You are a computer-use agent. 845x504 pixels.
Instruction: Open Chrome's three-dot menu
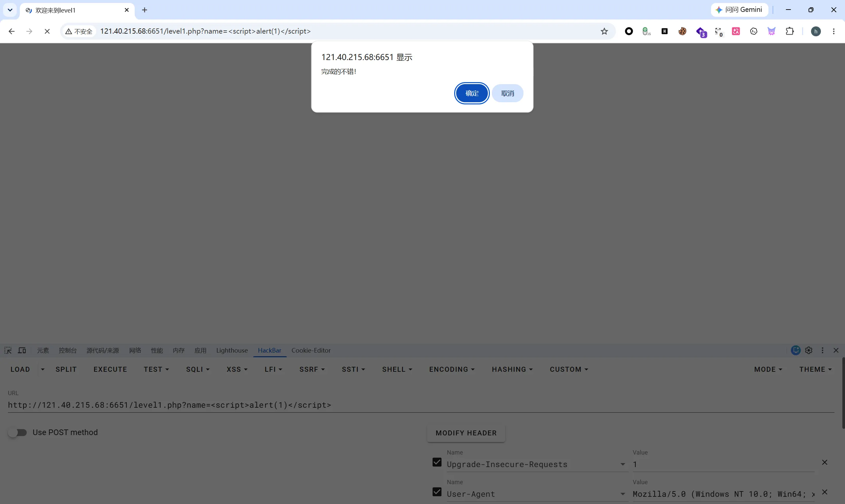834,31
